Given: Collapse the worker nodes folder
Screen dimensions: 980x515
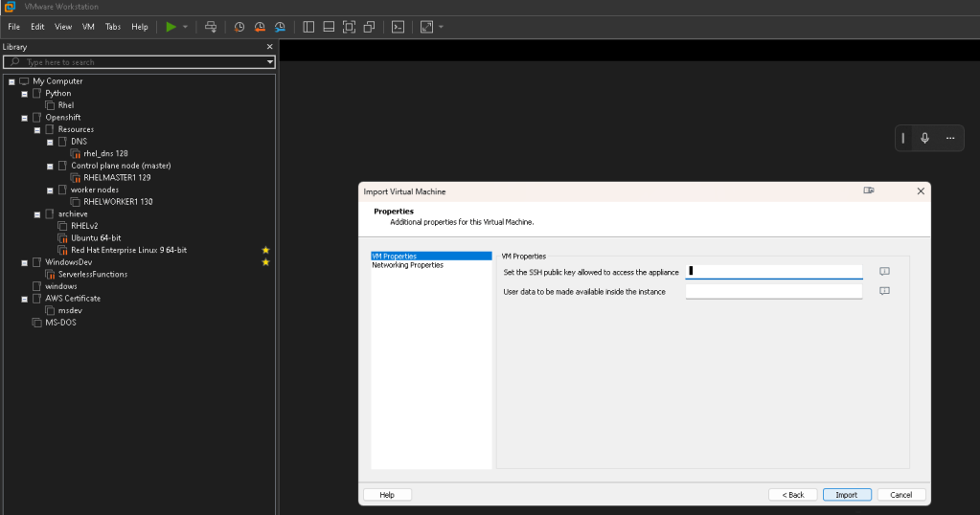Looking at the screenshot, I should point(50,190).
